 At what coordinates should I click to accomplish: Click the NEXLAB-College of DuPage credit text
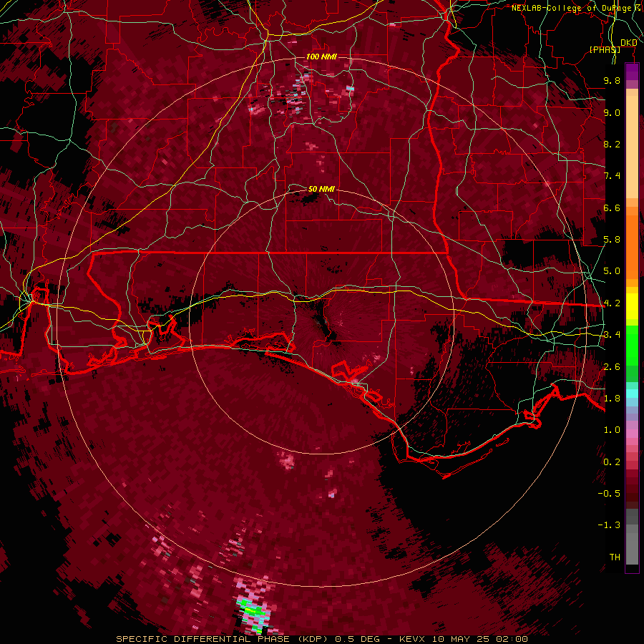[573, 8]
